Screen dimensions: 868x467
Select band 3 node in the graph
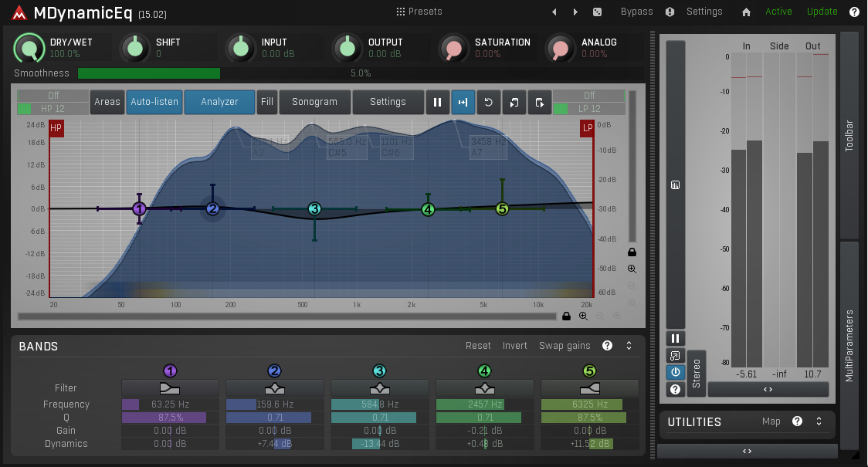[x=314, y=208]
